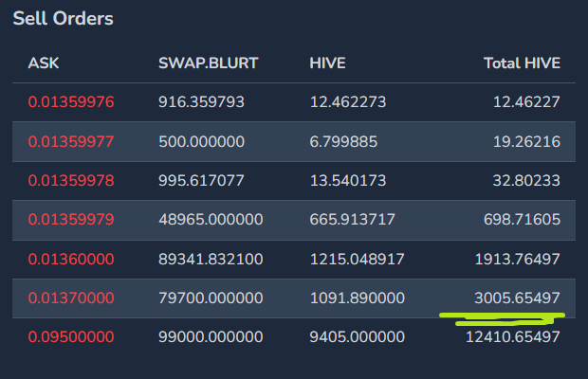Image resolution: width=588 pixels, height=379 pixels.
Task: Choose the 0.01359978 sell order price
Action: pos(71,180)
